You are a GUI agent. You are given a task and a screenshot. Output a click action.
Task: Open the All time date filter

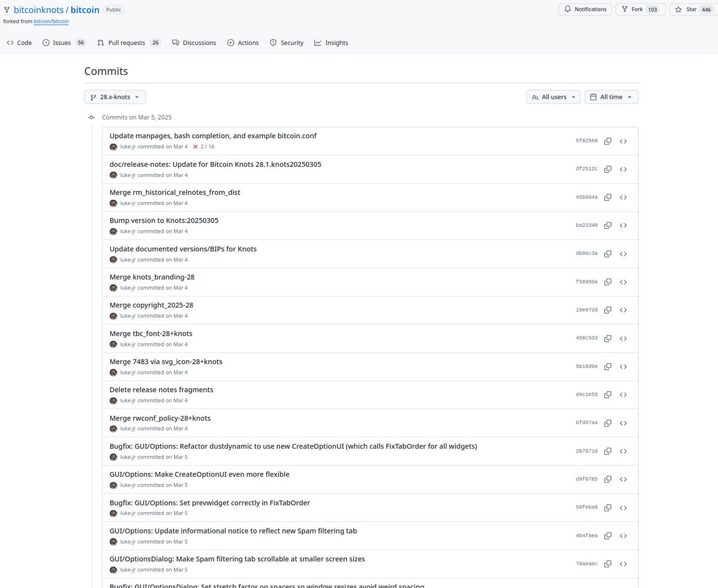(611, 97)
